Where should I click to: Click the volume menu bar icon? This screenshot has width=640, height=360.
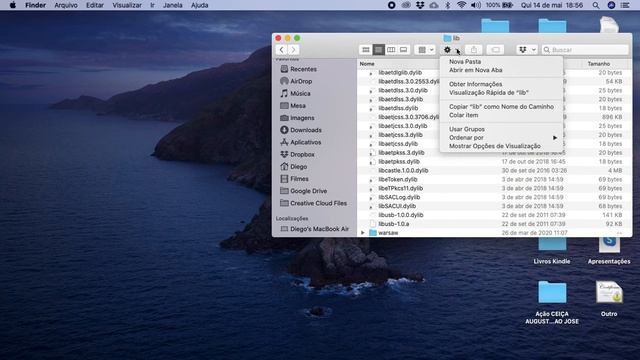click(476, 5)
